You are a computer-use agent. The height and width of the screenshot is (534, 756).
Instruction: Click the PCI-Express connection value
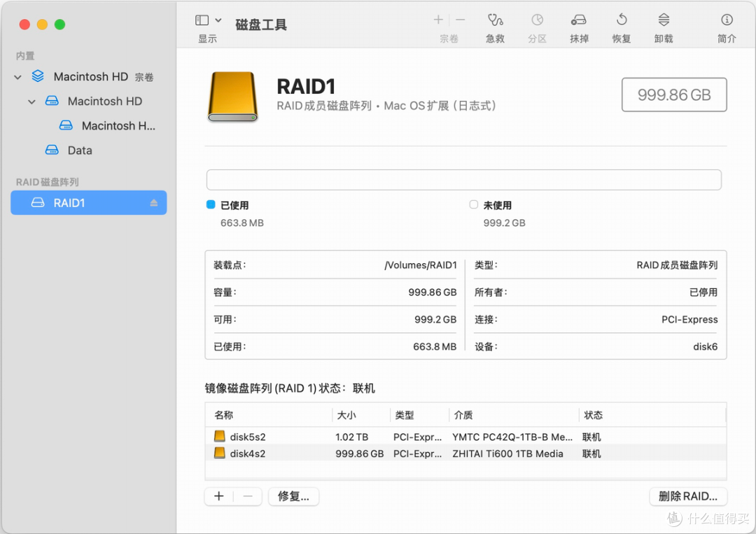(x=689, y=320)
